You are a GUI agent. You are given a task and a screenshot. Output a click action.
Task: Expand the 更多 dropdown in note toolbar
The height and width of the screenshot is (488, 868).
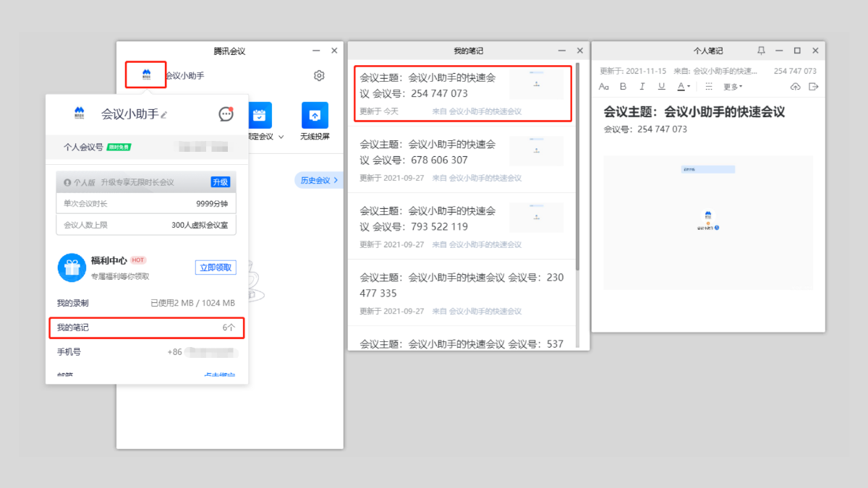click(x=733, y=87)
